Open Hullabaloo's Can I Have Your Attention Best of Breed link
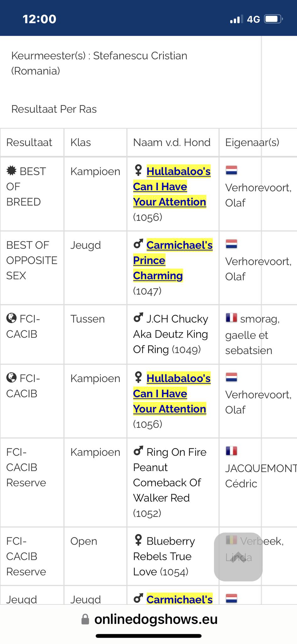Screen dimensions: 297x644 [x=172, y=186]
